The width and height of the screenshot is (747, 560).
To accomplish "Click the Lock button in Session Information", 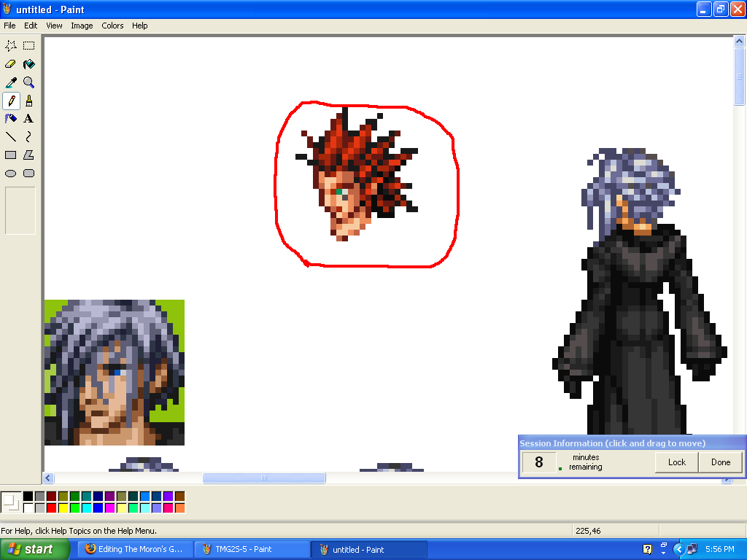I will pos(676,462).
